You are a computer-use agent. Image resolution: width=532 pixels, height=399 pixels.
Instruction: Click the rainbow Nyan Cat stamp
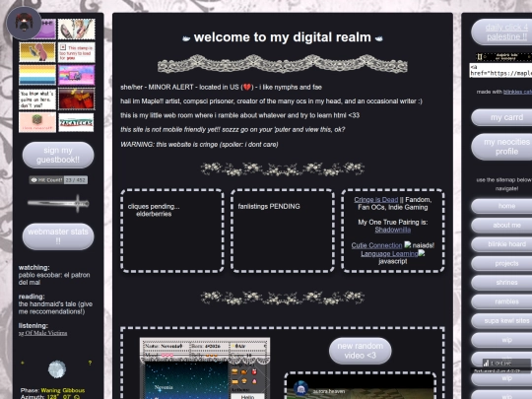point(77,75)
